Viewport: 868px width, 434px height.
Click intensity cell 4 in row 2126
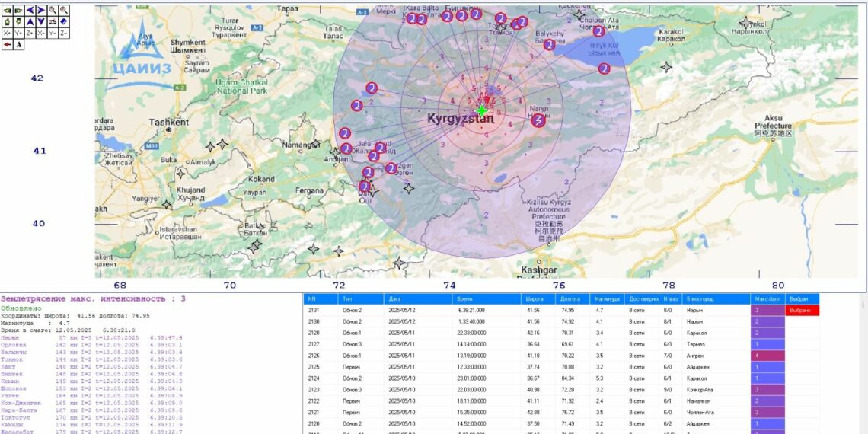(767, 355)
